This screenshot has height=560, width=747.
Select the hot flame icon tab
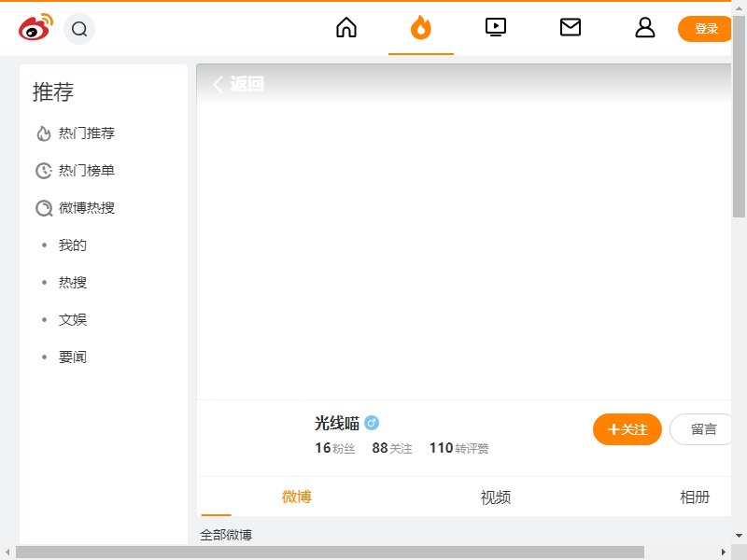(x=421, y=27)
